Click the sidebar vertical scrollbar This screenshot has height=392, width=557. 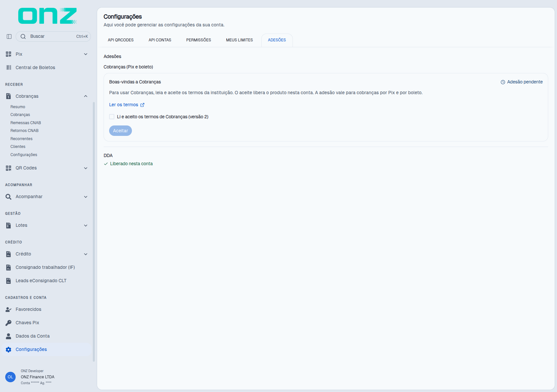pos(94,231)
